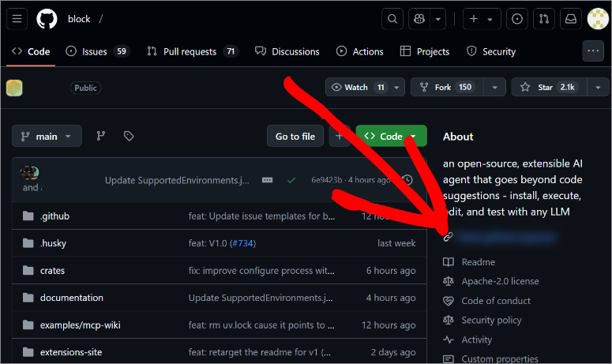This screenshot has height=364, width=612.
Task: Open the user avatar menu
Action: 598,19
